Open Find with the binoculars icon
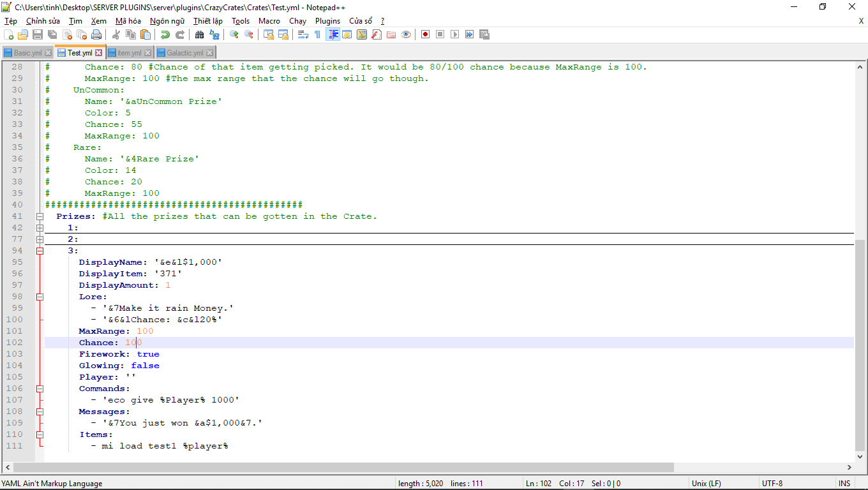868x490 pixels. (200, 34)
